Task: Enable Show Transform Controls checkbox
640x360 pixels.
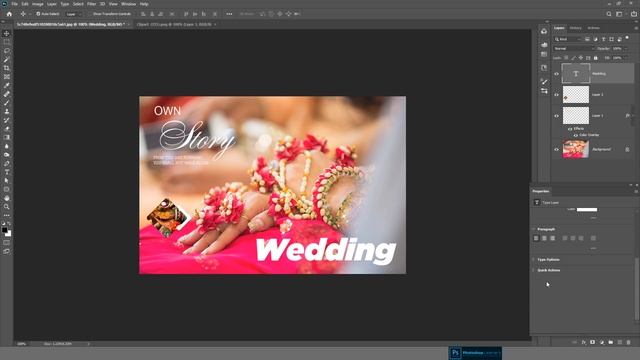Action: pyautogui.click(x=91, y=14)
